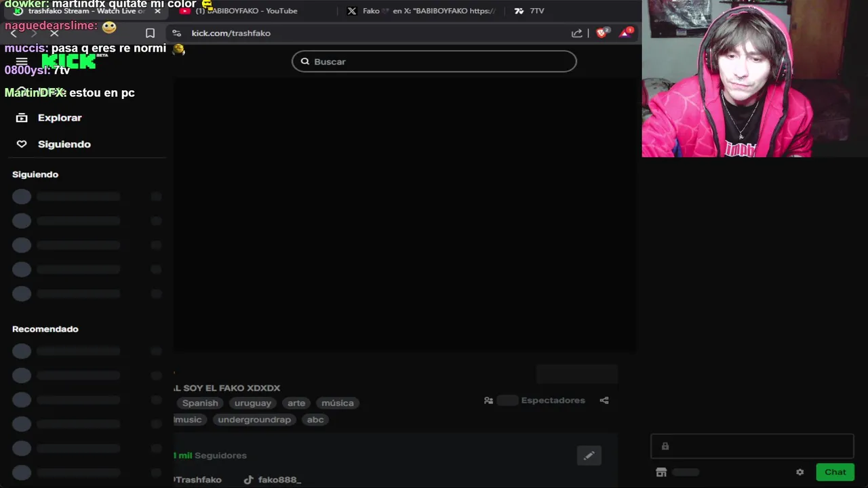This screenshot has height=488, width=868.
Task: Open the Brave Rewards triangle icon
Action: (625, 33)
